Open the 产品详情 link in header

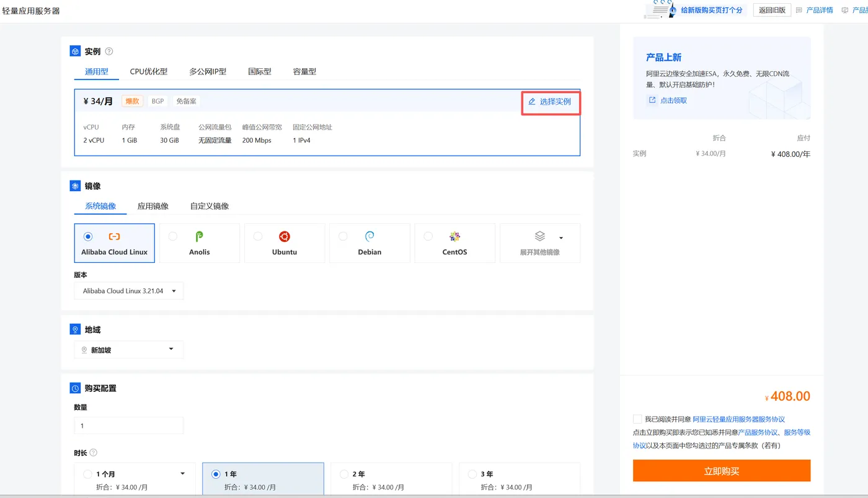[819, 11]
